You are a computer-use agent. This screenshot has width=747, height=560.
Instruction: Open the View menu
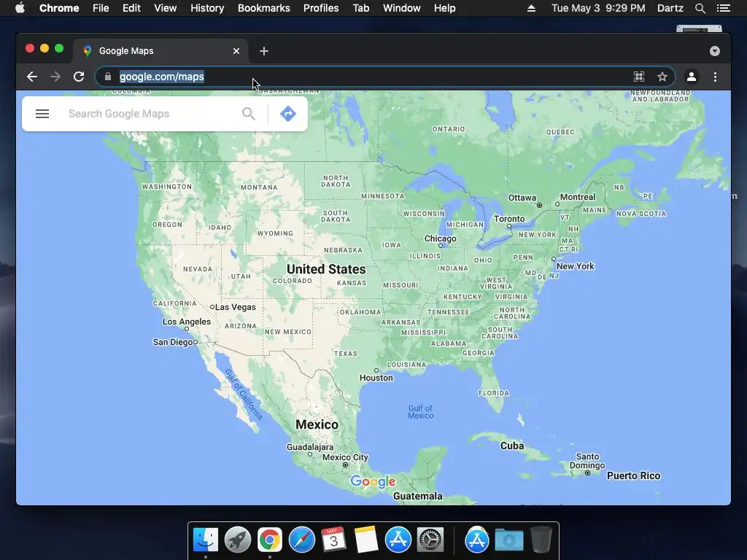click(166, 8)
